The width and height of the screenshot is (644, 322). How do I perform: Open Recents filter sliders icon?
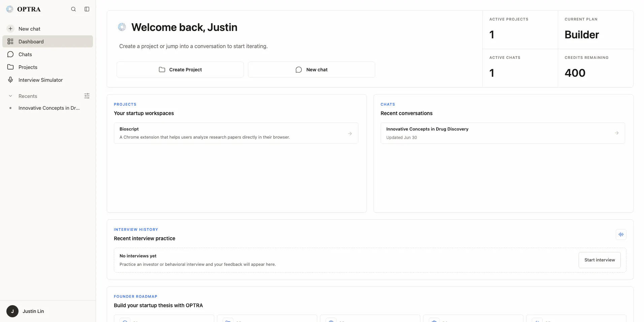click(87, 96)
